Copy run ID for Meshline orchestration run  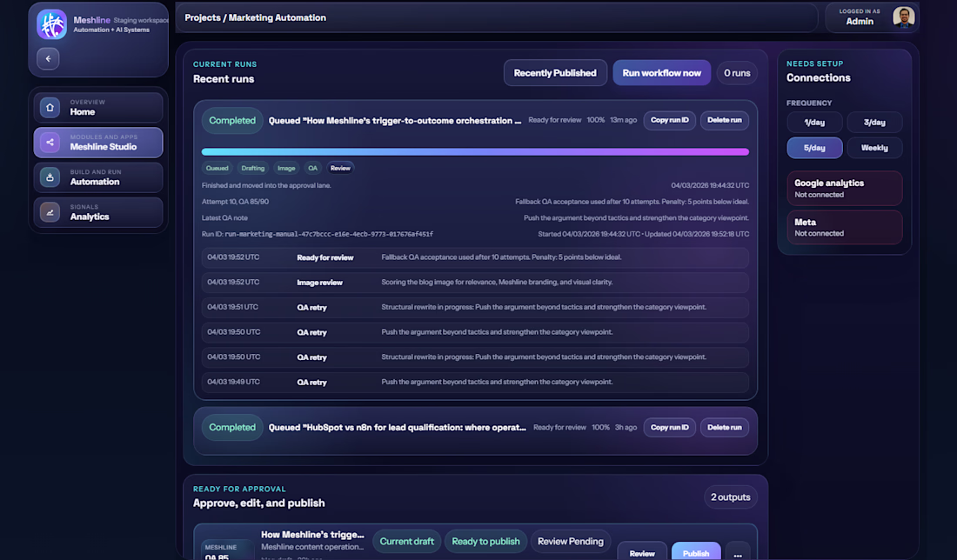pos(669,120)
